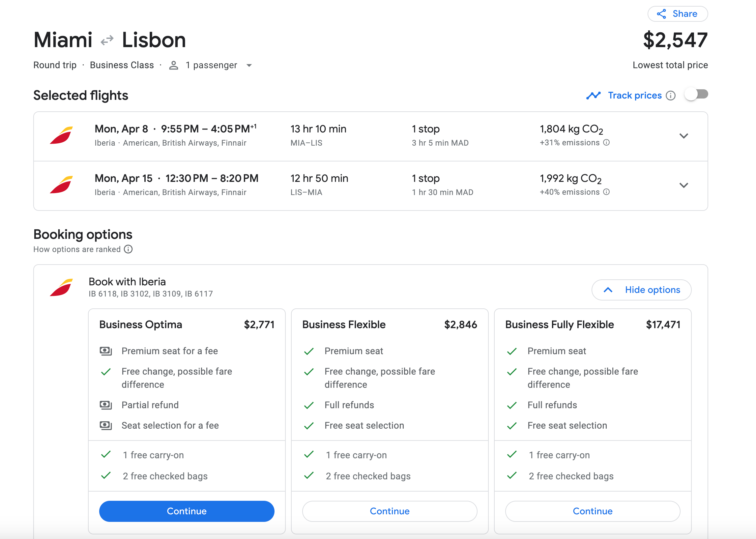
Task: Click the emissions info icon for the return flight
Action: tap(607, 192)
